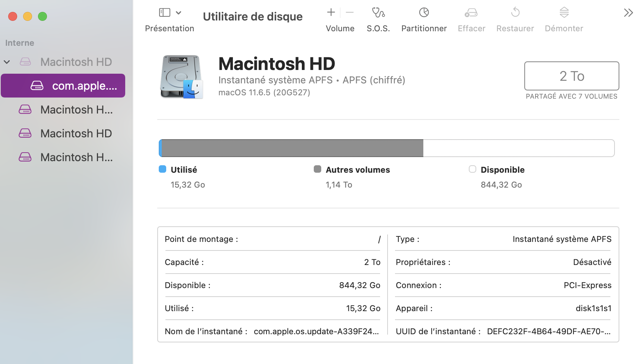
Task: Minimize the window with the yellow button
Action: click(28, 16)
